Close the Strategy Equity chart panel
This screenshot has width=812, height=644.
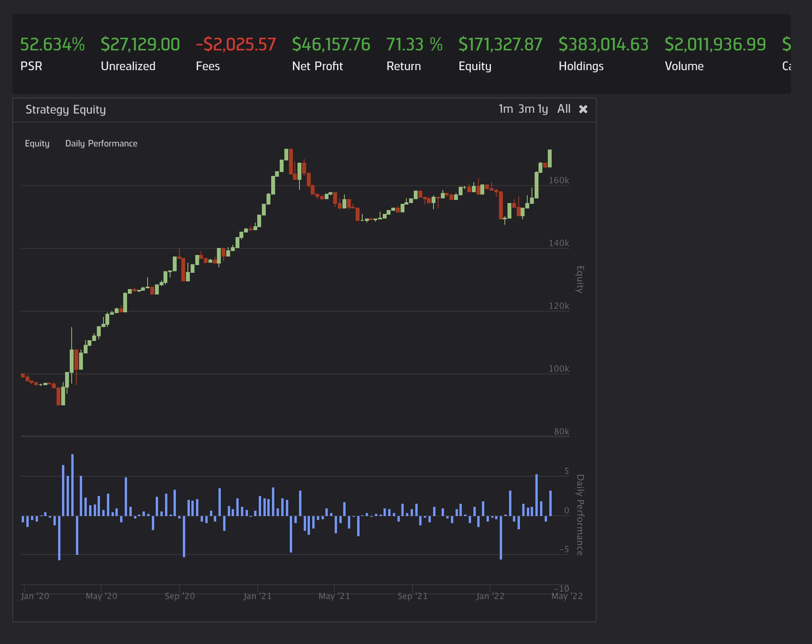583,110
